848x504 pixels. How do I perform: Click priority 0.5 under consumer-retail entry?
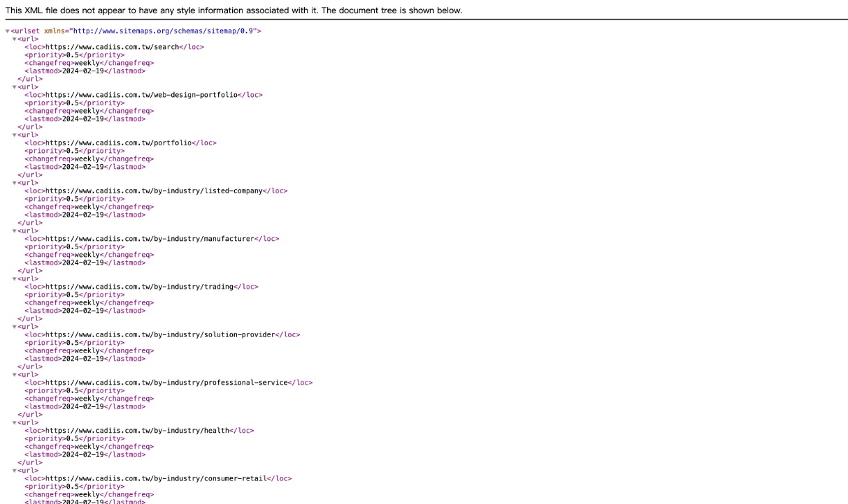click(73, 487)
